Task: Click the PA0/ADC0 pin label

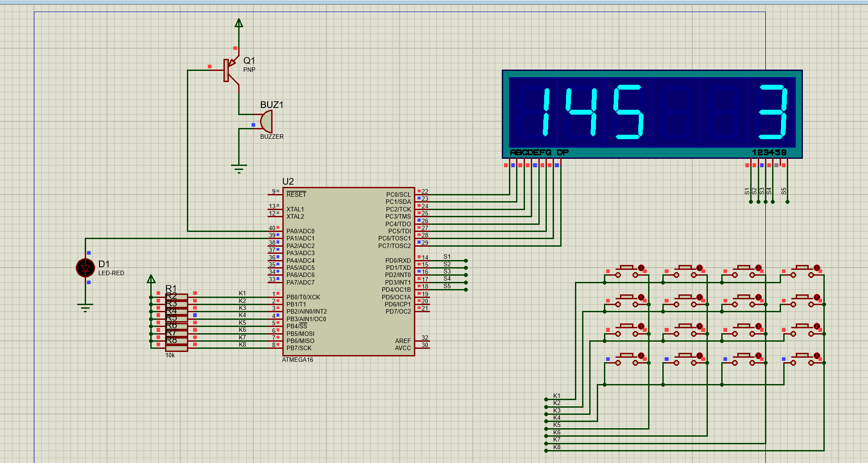Action: [x=300, y=231]
